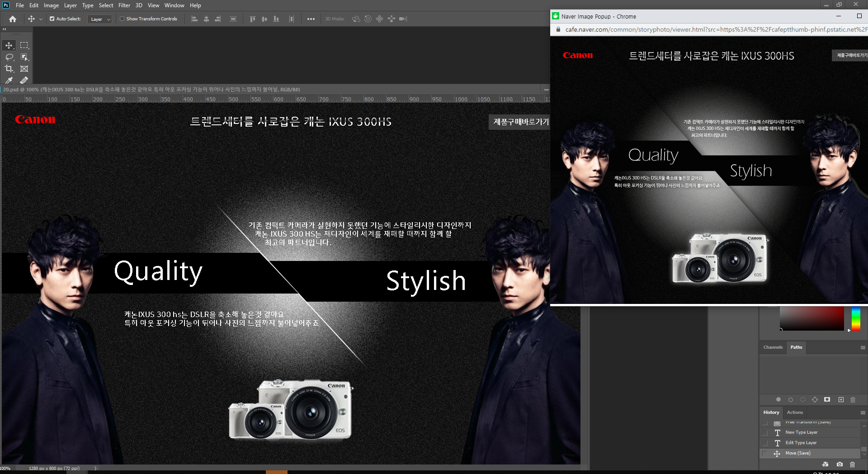This screenshot has width=868, height=474.
Task: Click Delete current history state icon
Action: (x=853, y=465)
